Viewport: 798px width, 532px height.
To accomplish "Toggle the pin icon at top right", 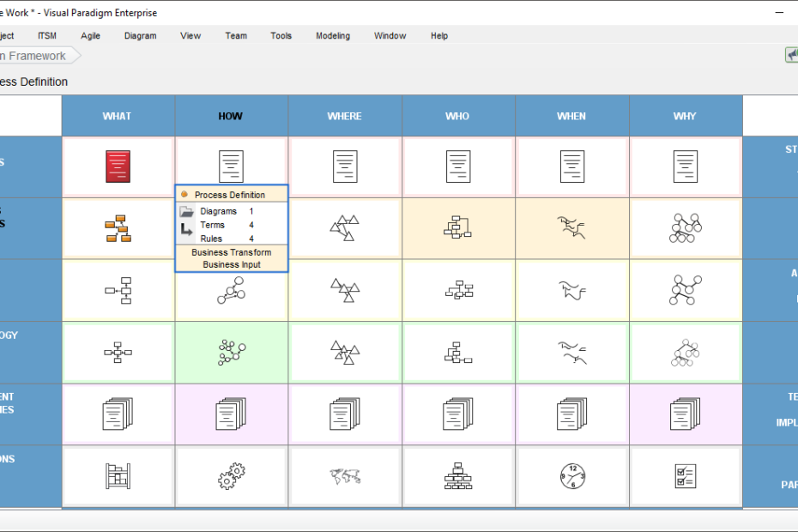I will coord(792,54).
